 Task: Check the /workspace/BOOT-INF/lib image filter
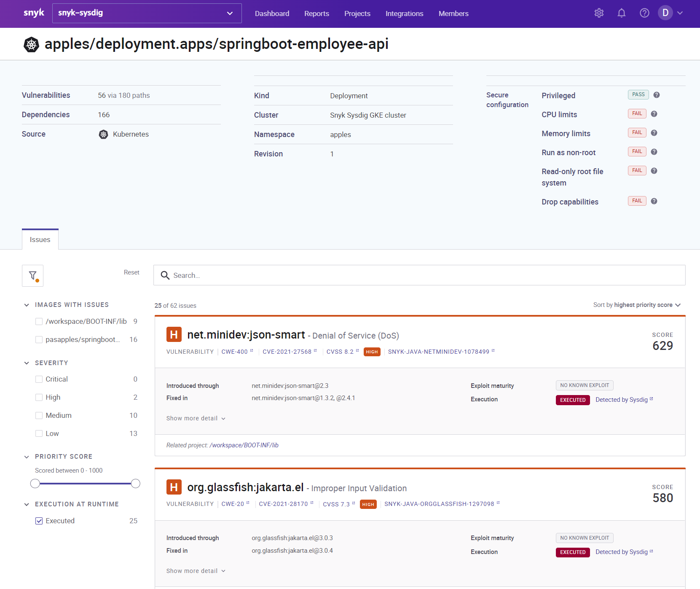(39, 321)
